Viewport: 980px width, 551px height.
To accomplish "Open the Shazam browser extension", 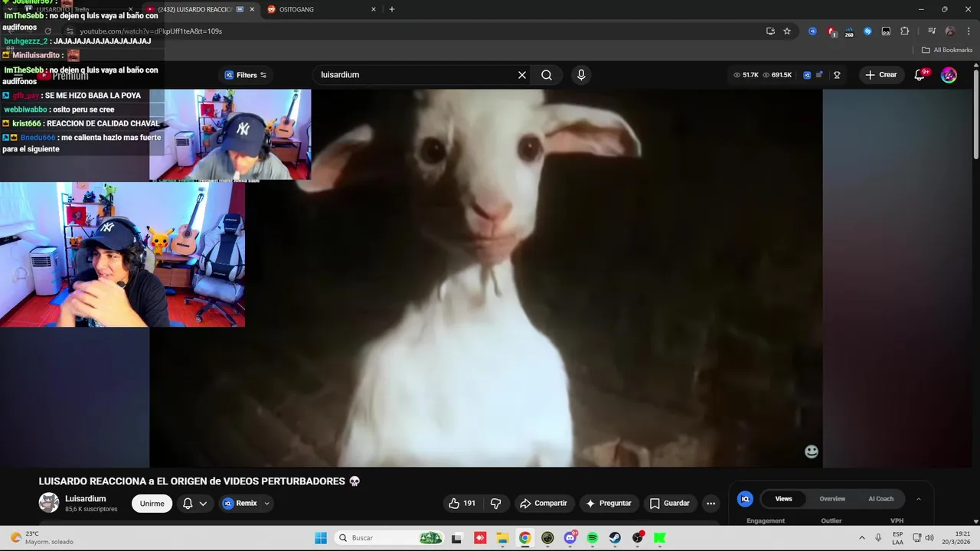I will [867, 31].
